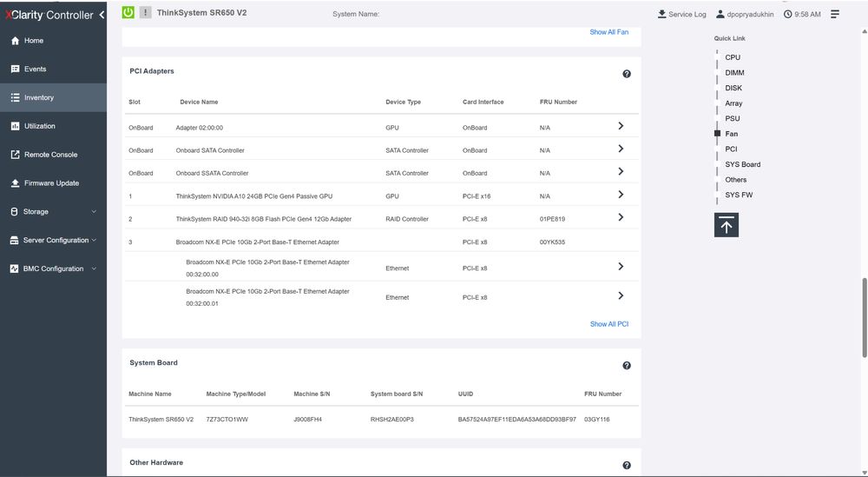The height and width of the screenshot is (477, 868).
Task: Click the Device Name column header
Action: tap(199, 102)
